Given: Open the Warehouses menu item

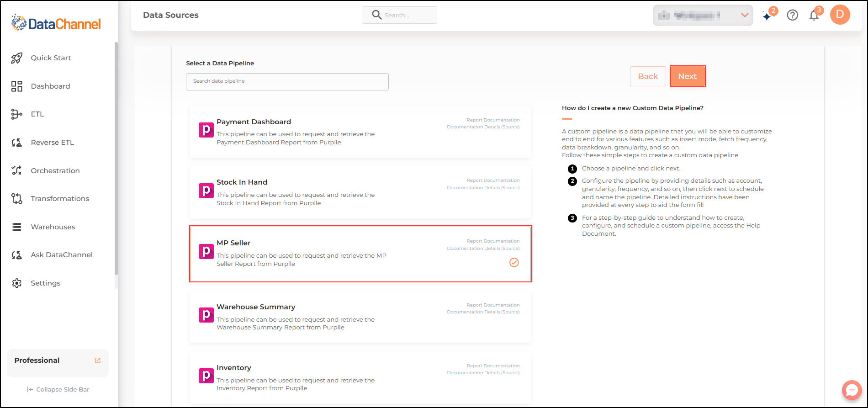Looking at the screenshot, I should (53, 227).
